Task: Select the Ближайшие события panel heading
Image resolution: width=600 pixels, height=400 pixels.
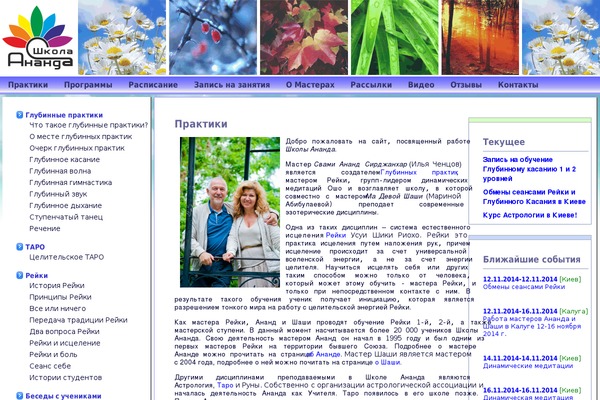Action: click(x=532, y=260)
